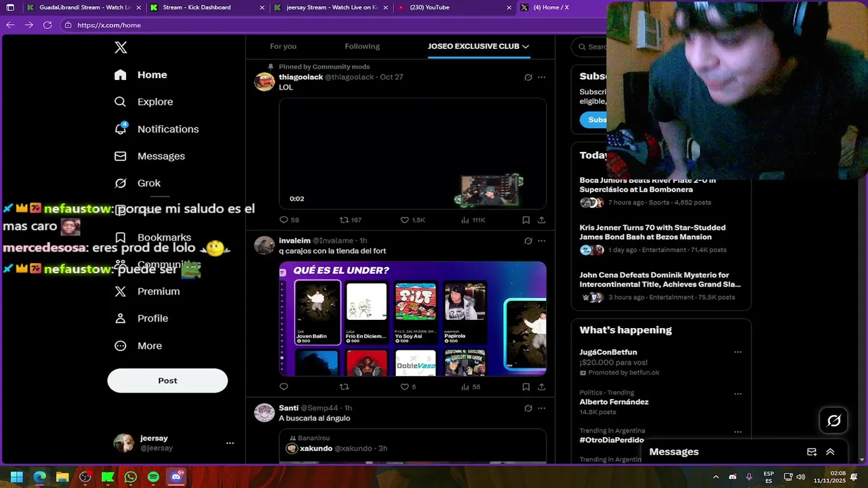Reload the page in browser
Viewport: 868px width, 488px height.
tap(47, 25)
